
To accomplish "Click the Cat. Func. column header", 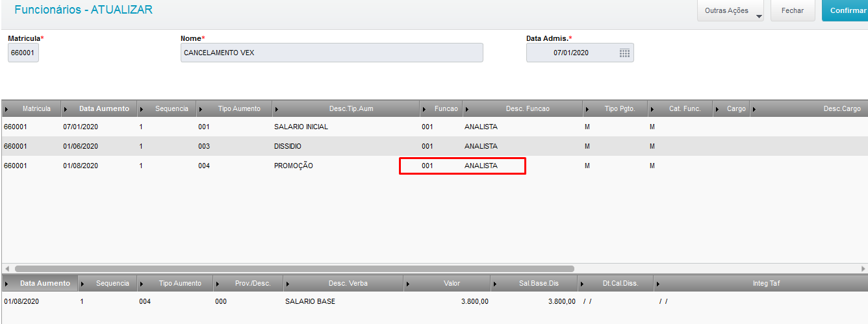I will [x=680, y=108].
